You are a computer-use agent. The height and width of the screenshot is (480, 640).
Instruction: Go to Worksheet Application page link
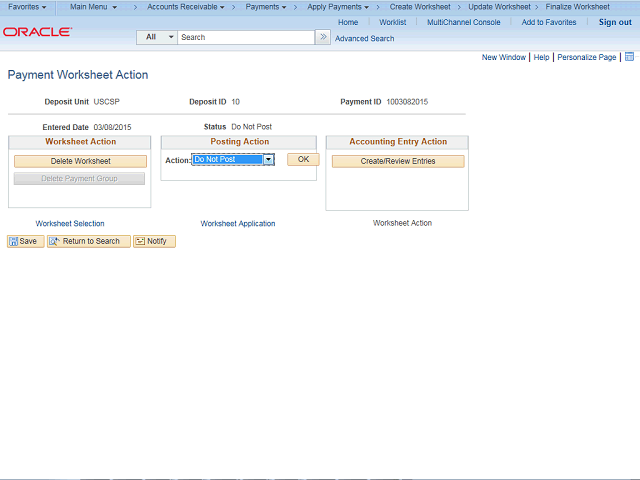click(x=238, y=224)
